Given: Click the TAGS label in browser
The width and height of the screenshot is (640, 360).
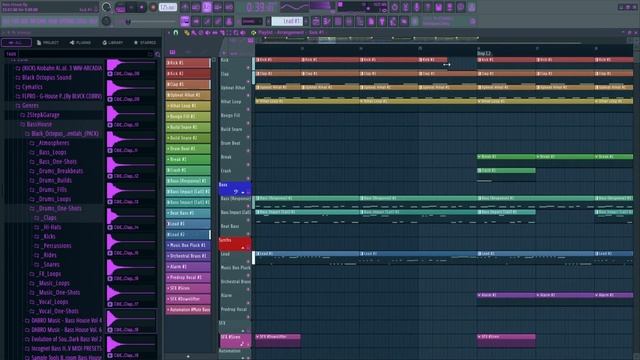Looking at the screenshot, I should click(x=11, y=54).
